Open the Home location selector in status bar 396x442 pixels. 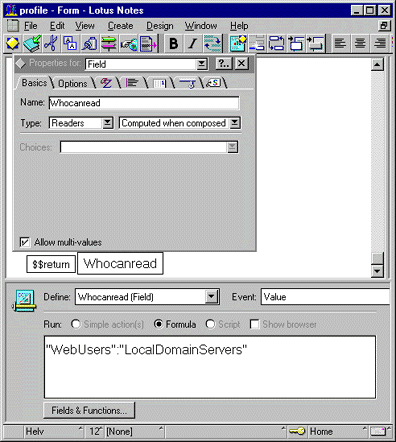click(x=337, y=431)
